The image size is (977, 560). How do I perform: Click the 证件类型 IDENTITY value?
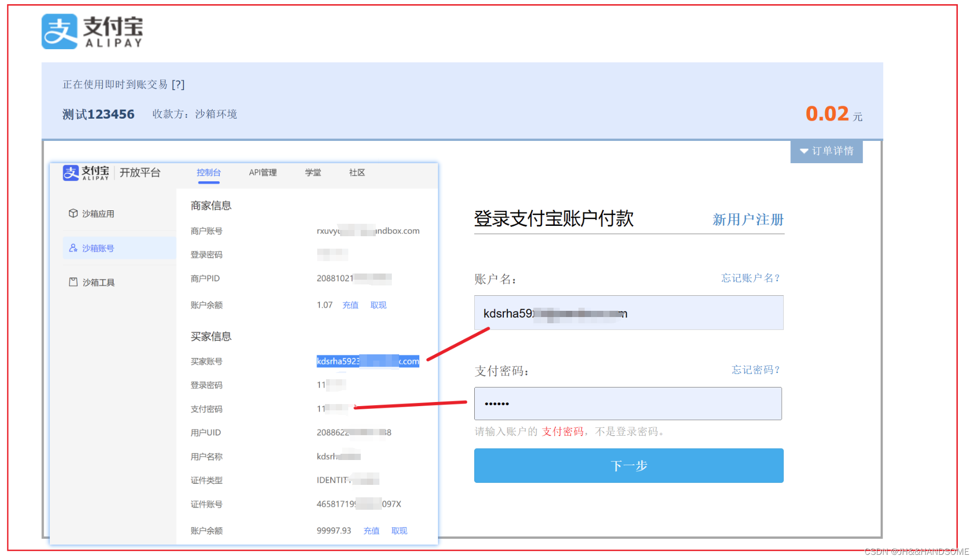coord(348,480)
